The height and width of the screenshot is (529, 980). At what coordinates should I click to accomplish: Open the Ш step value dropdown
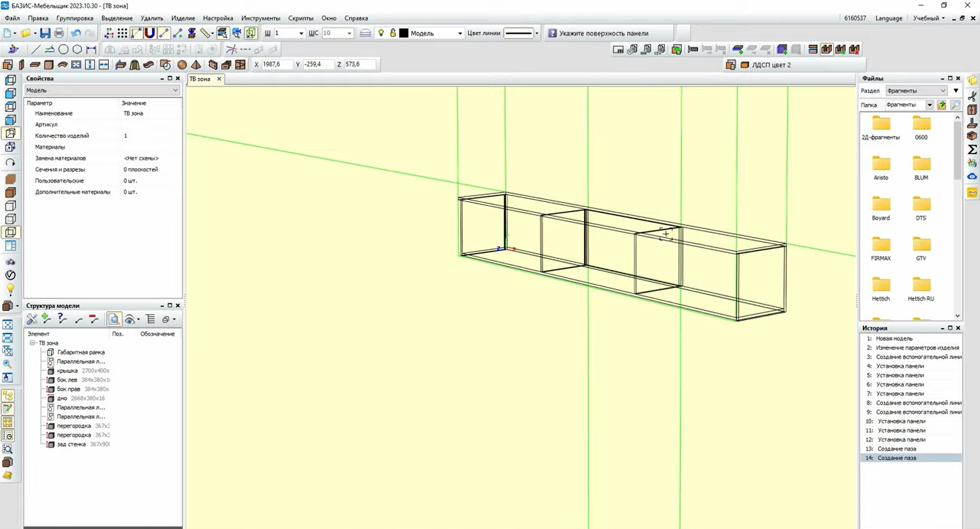301,33
